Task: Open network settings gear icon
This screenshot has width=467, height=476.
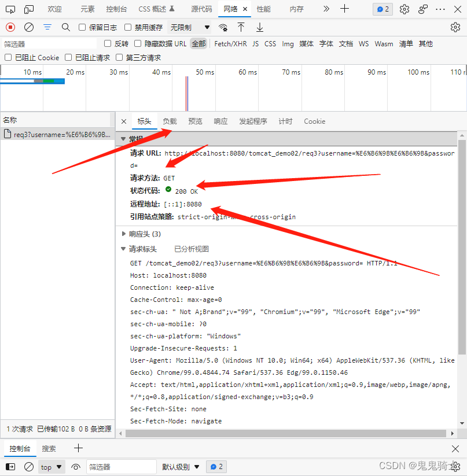Action: click(455, 27)
